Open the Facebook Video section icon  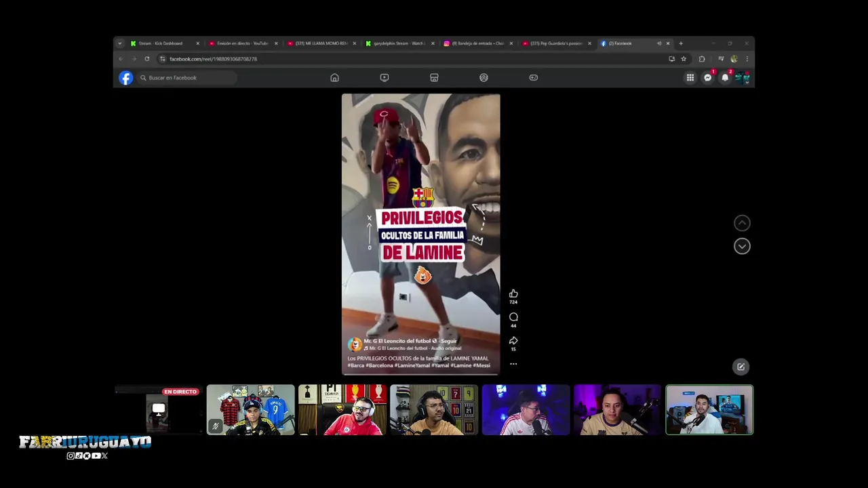coord(384,78)
